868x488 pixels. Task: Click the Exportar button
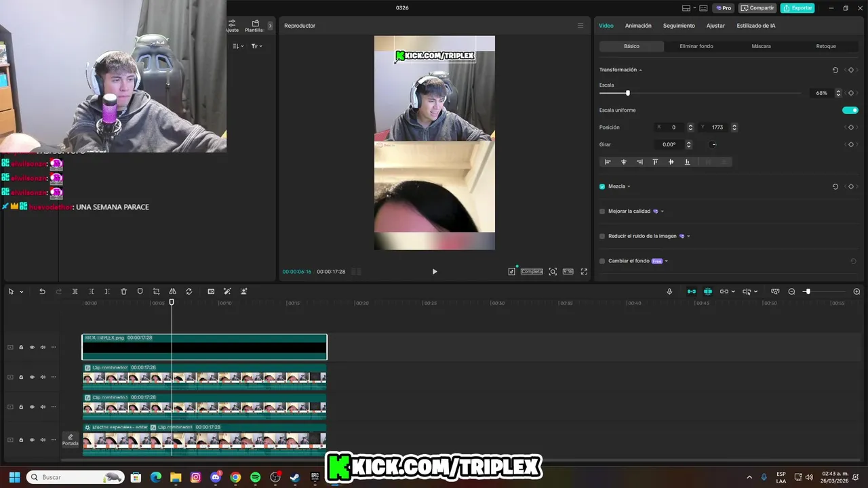pos(797,8)
